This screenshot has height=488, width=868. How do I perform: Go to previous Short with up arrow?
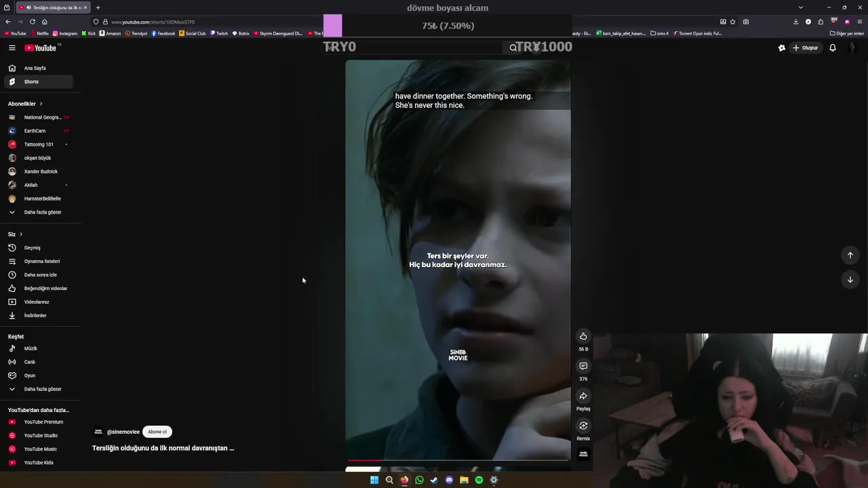coord(850,255)
